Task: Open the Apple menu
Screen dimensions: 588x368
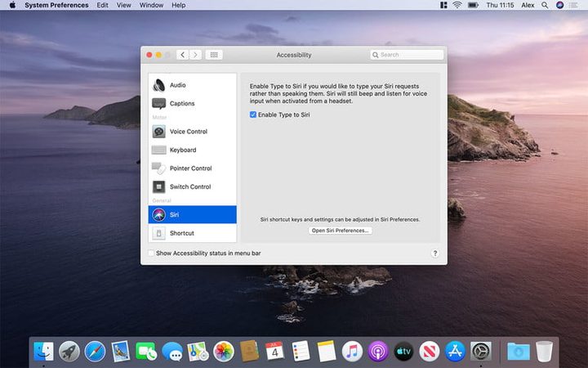Action: [12, 5]
